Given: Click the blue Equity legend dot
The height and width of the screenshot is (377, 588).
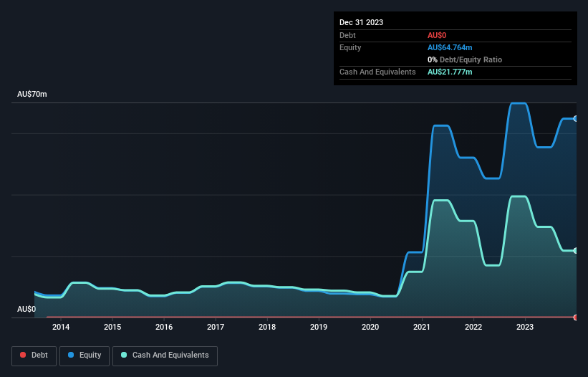Looking at the screenshot, I should point(71,355).
